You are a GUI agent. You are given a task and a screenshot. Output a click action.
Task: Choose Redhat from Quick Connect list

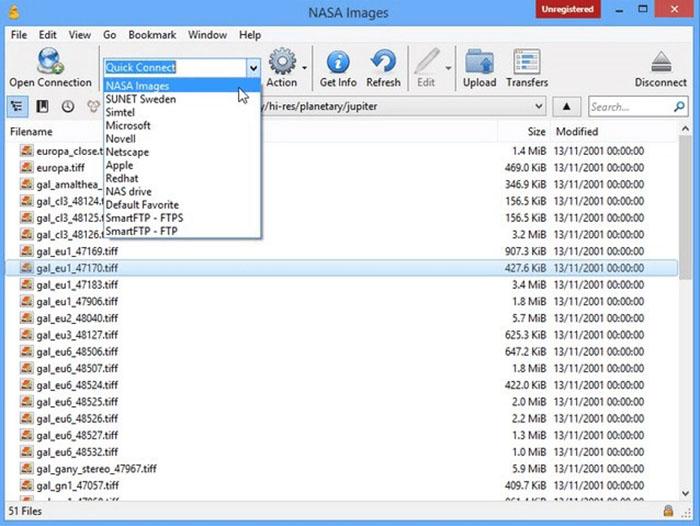[182, 178]
